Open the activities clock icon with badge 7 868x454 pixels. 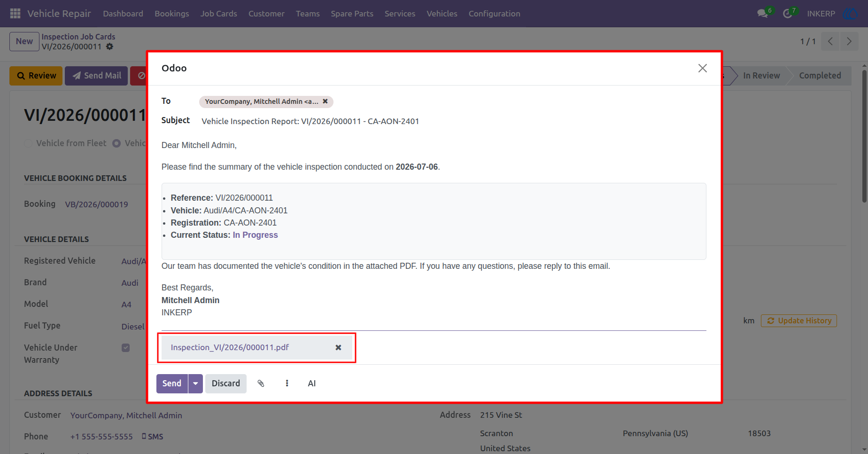point(789,14)
